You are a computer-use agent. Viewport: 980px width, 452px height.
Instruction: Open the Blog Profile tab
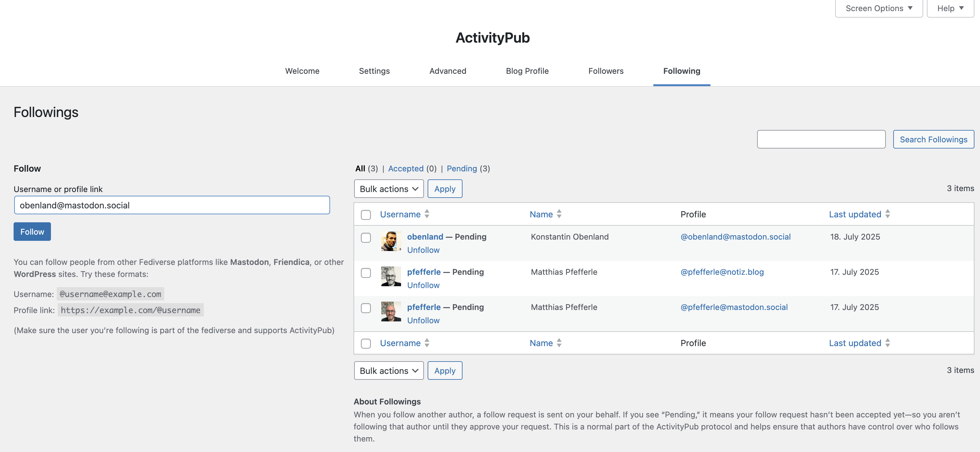(x=527, y=71)
